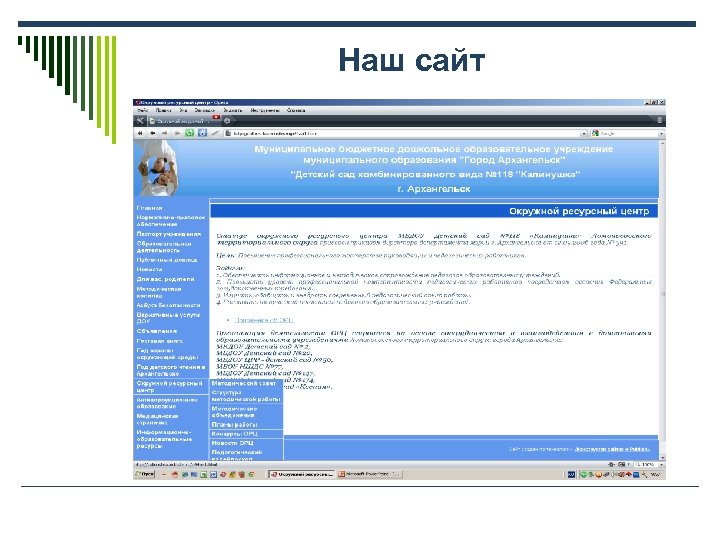Open Нормативно-правовое обеспечение sidebar link
Image resolution: width=720 pixels, height=540 pixels.
pyautogui.click(x=170, y=220)
